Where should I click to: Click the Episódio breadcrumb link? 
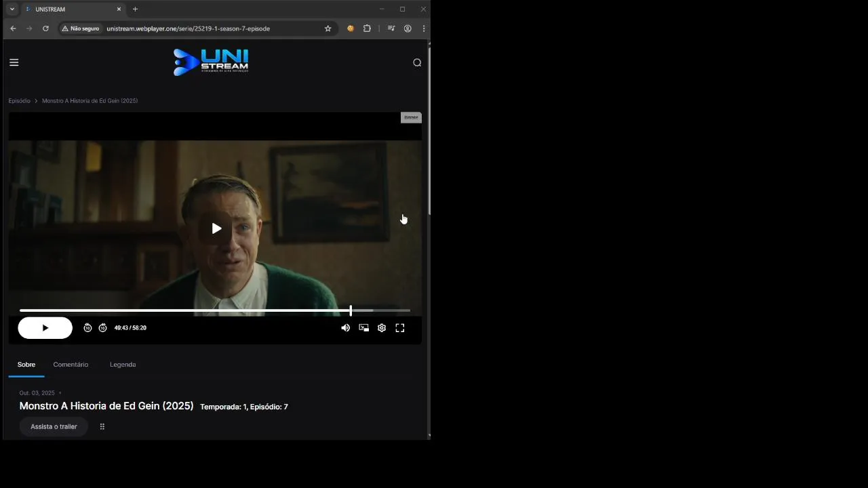tap(19, 101)
